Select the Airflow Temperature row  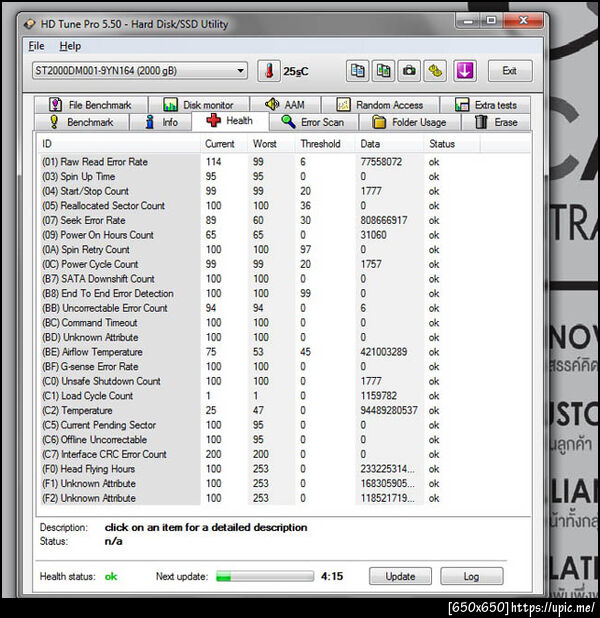[x=260, y=352]
